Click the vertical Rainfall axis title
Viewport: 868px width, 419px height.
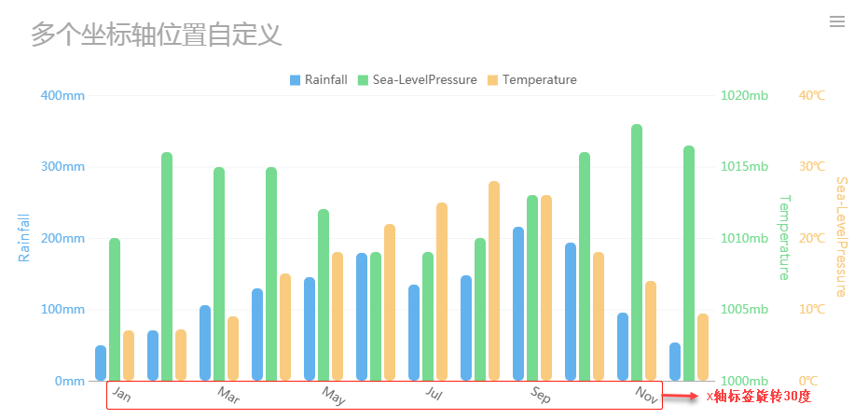24,237
